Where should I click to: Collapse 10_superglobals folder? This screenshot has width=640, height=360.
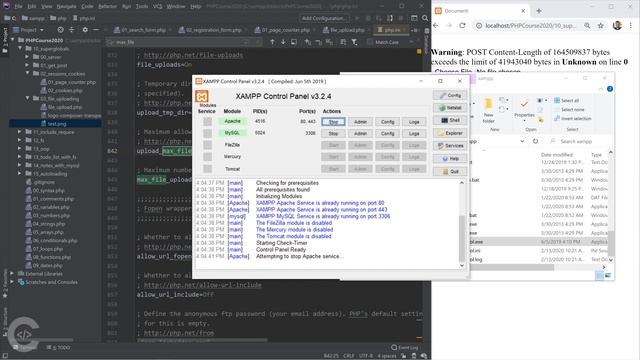tap(20, 49)
